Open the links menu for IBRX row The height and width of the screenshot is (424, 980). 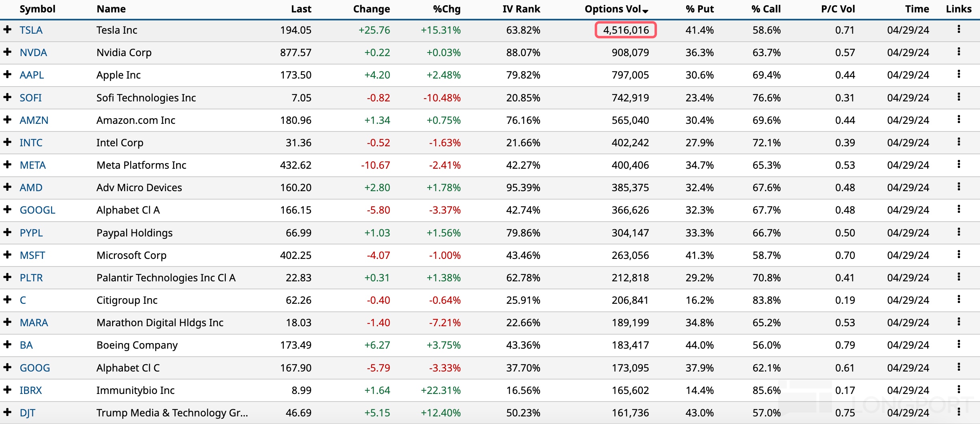point(959,390)
